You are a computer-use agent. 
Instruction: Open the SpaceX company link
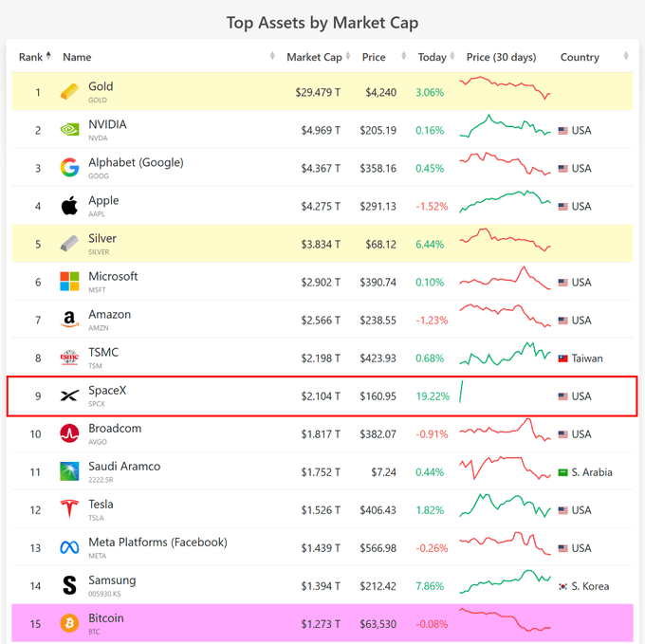[107, 390]
